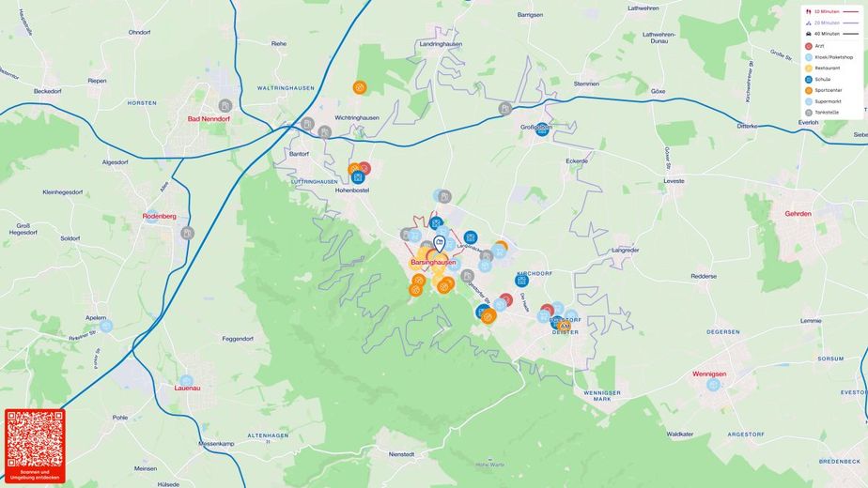Click the Gehrden town label

click(798, 214)
